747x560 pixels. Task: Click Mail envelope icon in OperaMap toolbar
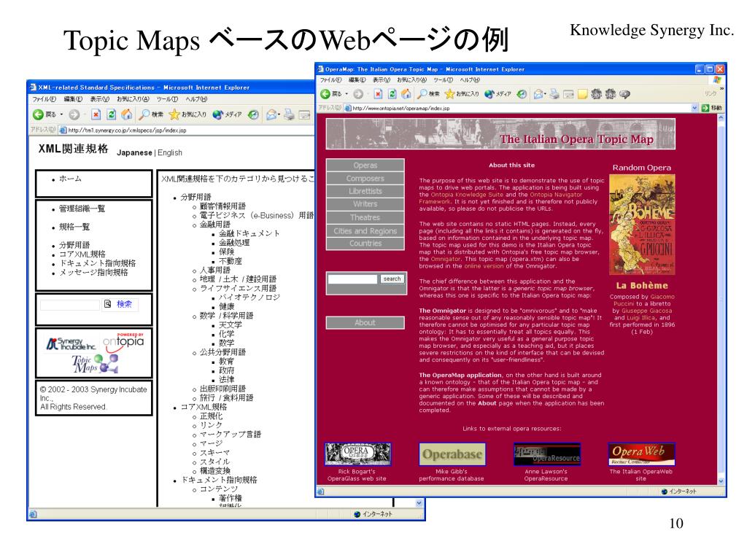coord(538,94)
